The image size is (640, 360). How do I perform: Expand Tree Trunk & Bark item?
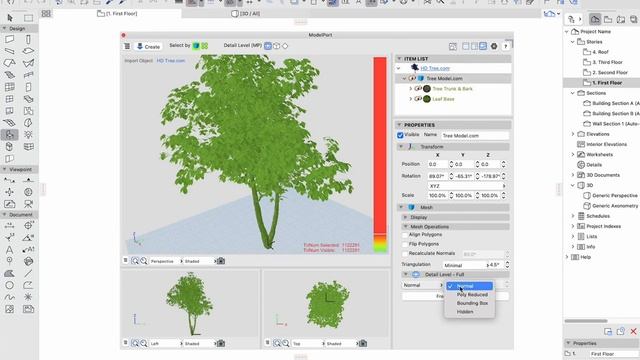[x=411, y=89]
